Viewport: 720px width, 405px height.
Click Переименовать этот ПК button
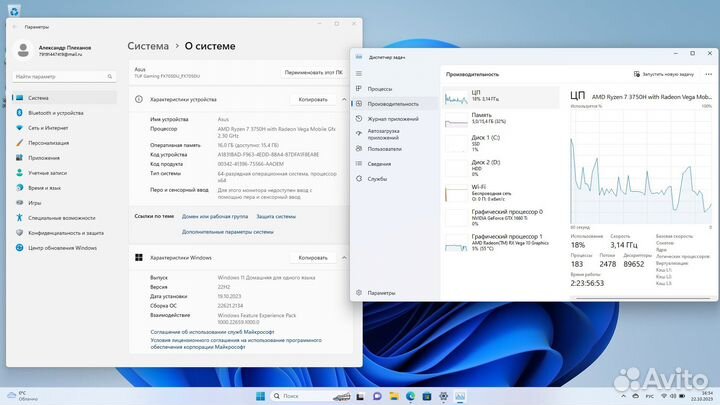click(313, 73)
